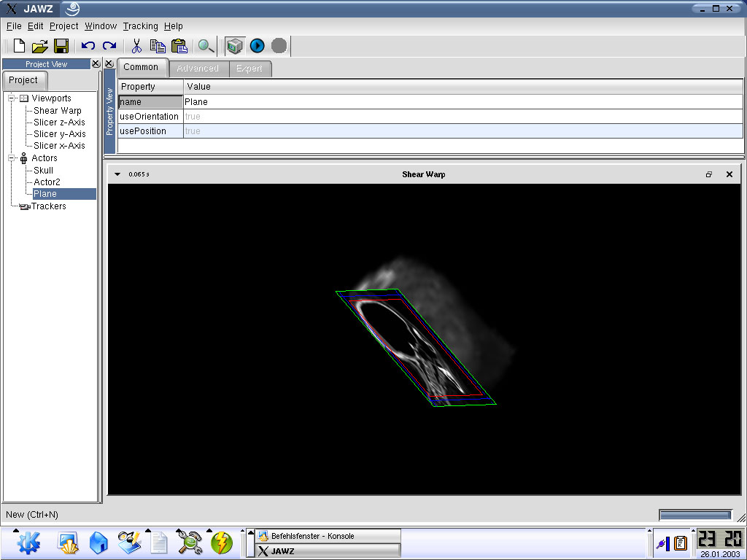This screenshot has height=560, width=747.
Task: Open the KDE start menu
Action: tap(28, 542)
